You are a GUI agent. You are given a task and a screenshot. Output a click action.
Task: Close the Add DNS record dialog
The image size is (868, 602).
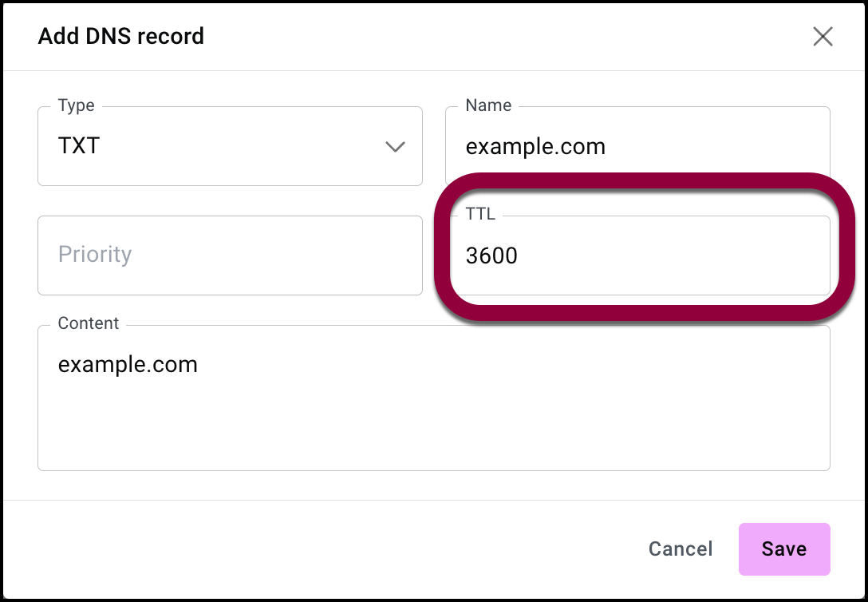click(x=823, y=37)
